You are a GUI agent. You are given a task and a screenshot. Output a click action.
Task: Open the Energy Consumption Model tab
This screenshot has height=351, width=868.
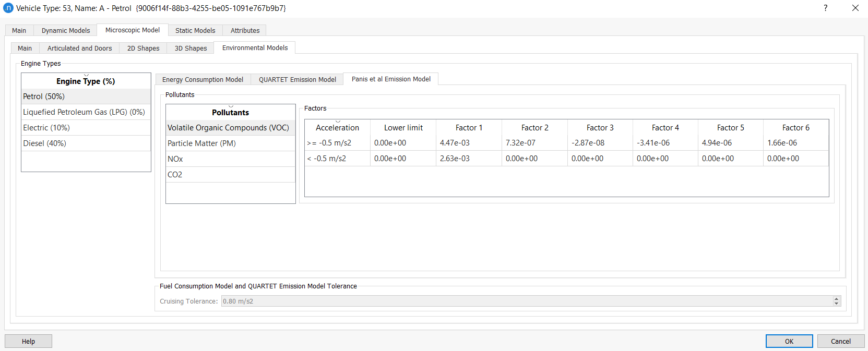pos(203,79)
